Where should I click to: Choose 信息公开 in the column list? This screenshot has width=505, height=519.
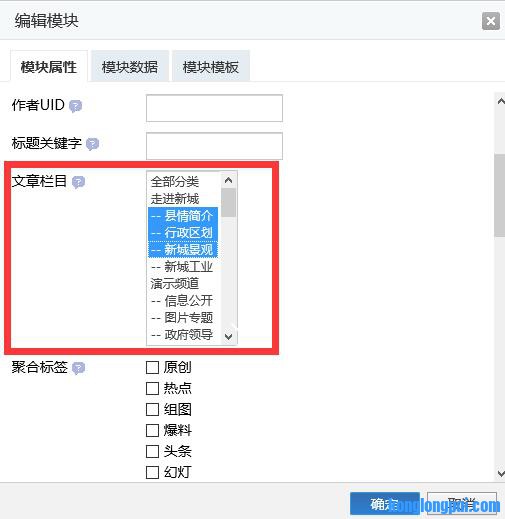(x=183, y=301)
